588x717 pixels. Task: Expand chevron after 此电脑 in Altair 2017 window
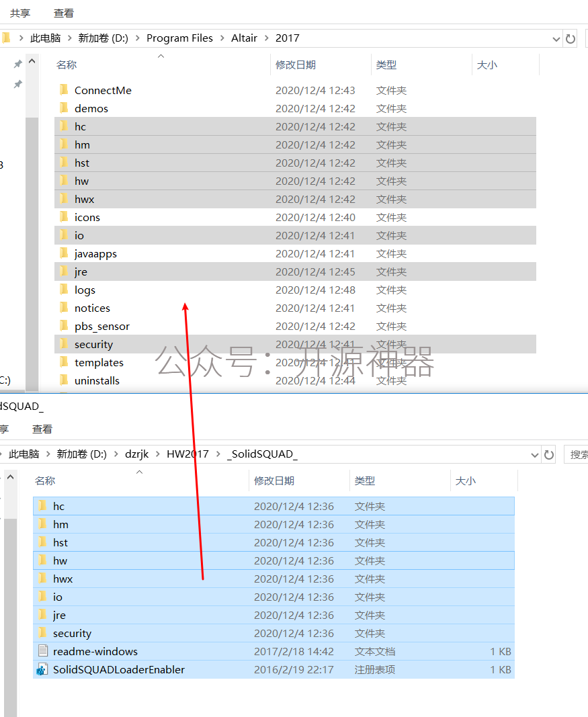(69, 38)
